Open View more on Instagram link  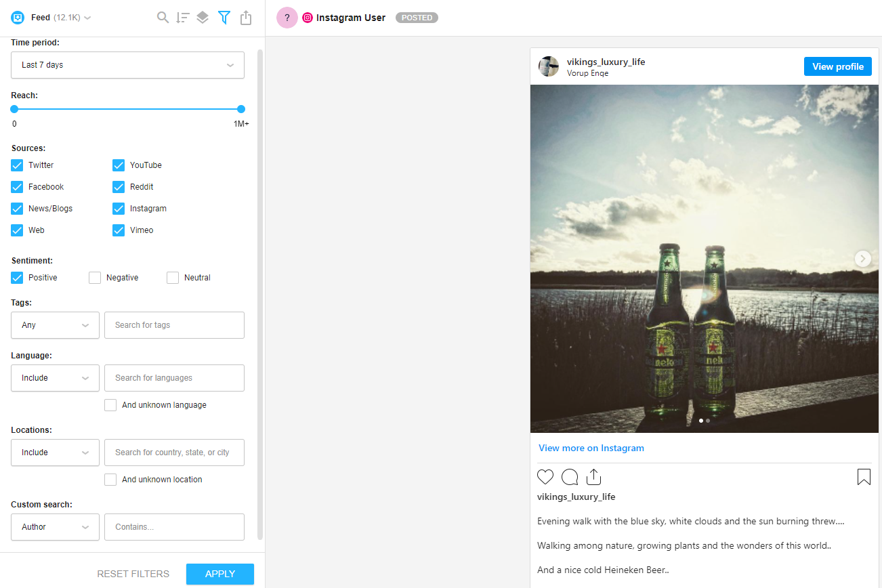pyautogui.click(x=591, y=448)
